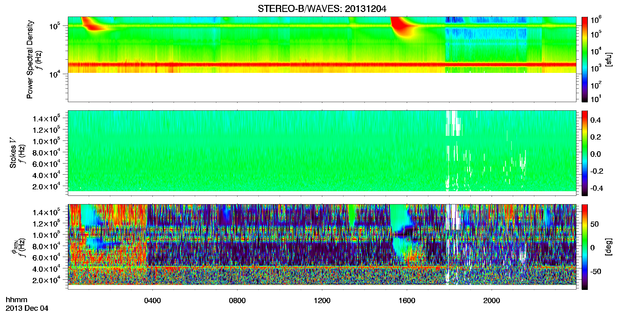Click the top panel [sfu] colorbar unit label

coord(608,59)
